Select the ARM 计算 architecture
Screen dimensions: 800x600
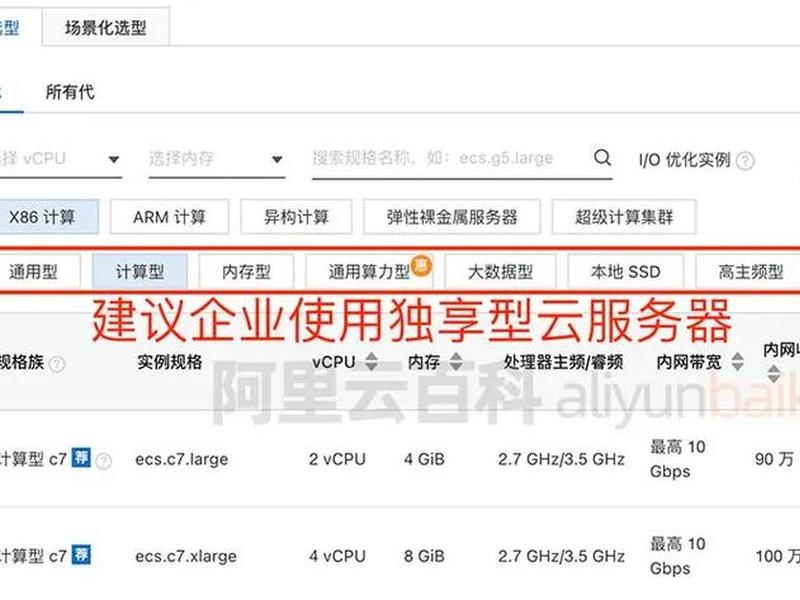(169, 217)
